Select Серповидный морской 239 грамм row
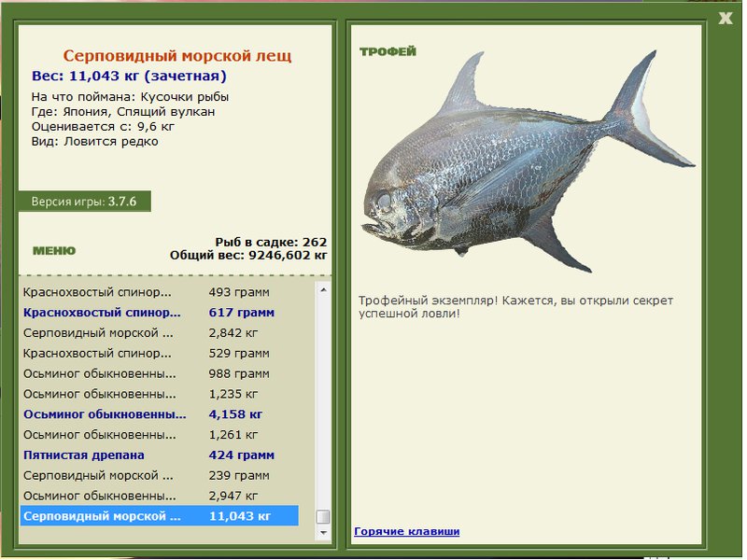This screenshot has height=560, width=747. pyautogui.click(x=160, y=476)
